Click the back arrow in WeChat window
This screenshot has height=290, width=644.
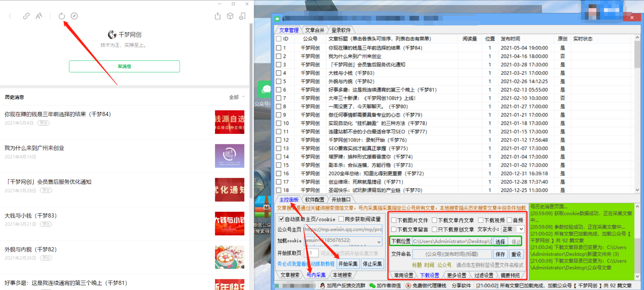click(x=10, y=16)
